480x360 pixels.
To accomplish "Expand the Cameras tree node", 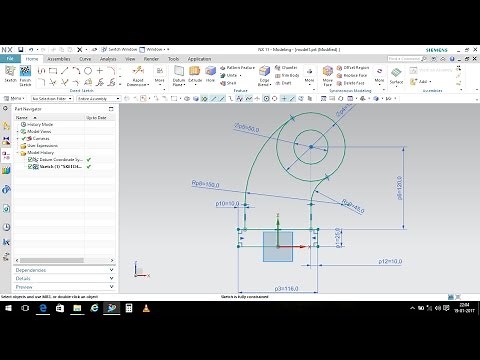I will [x=18, y=139].
